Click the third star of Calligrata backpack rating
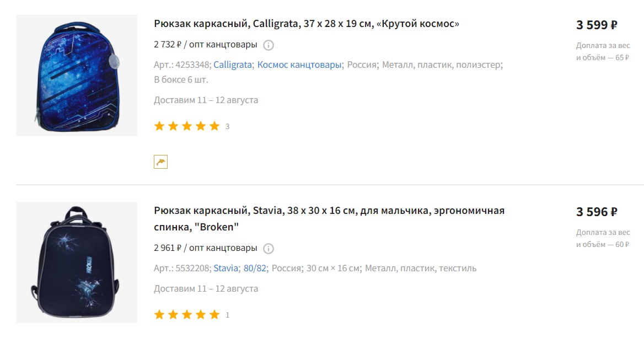The image size is (644, 349). pyautogui.click(x=187, y=126)
